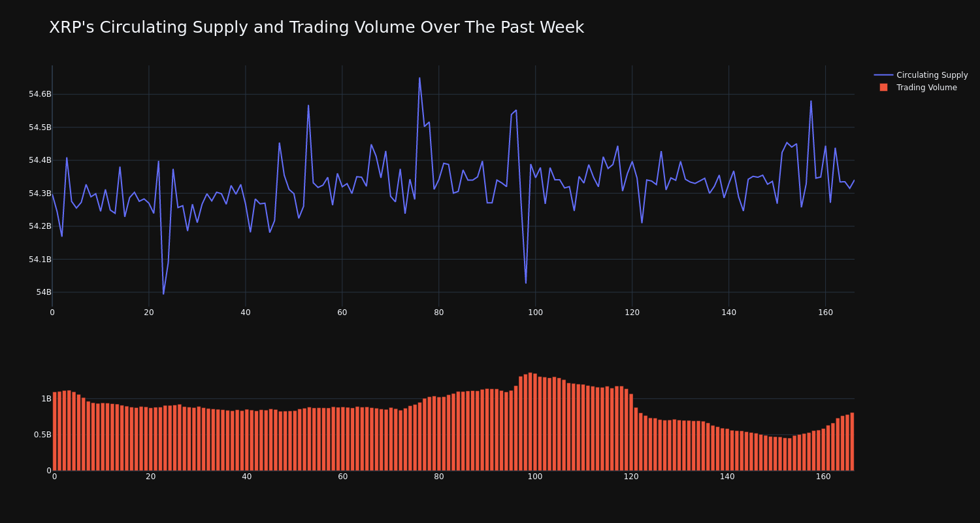Click the first trading volume bar
Viewport: 980px width, 523px height.
point(54,431)
